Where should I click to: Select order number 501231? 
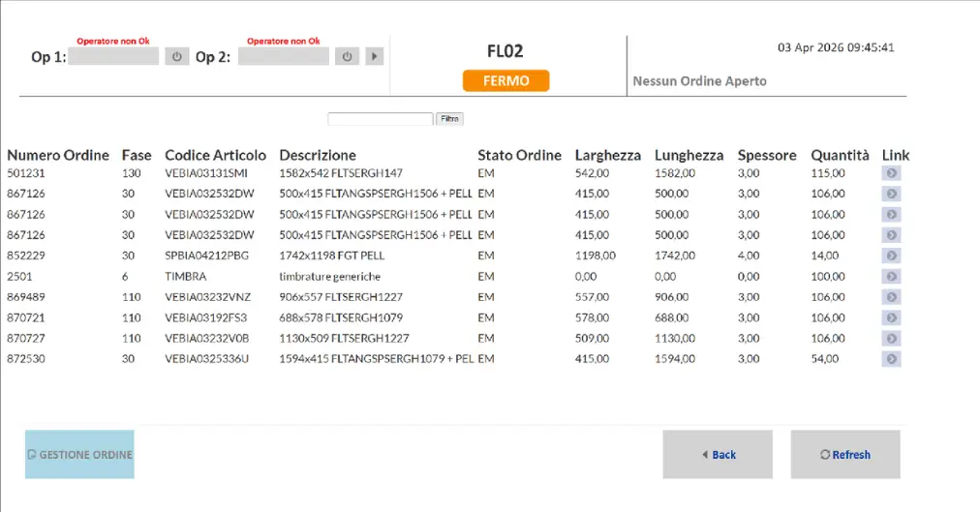click(x=25, y=173)
